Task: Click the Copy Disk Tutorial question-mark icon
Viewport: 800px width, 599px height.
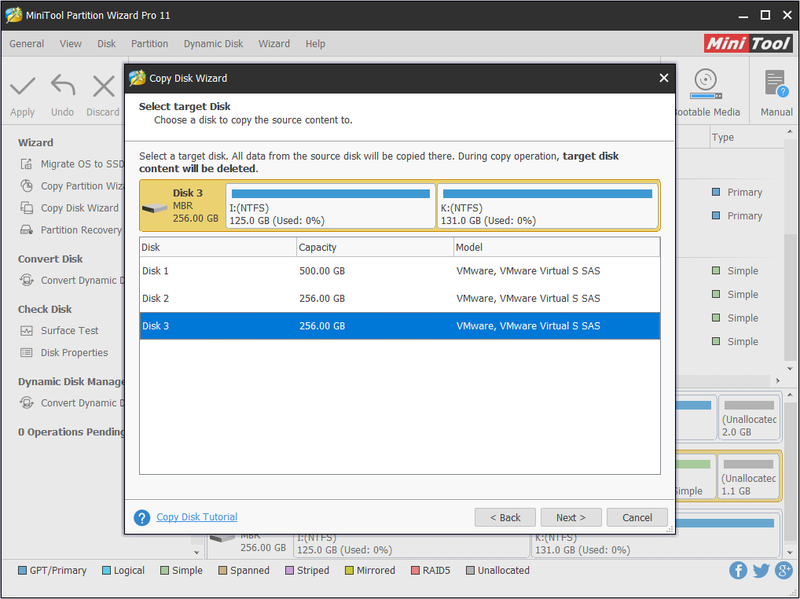Action: [142, 517]
